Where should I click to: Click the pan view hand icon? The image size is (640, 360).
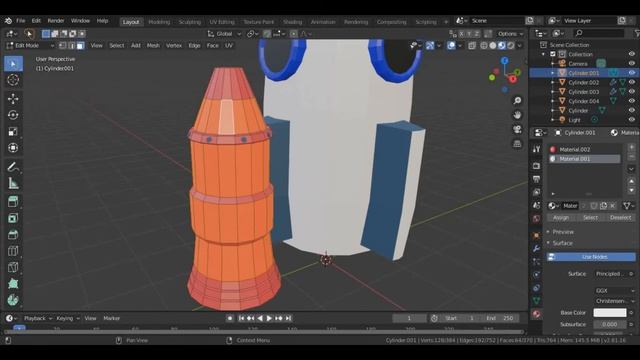tap(517, 115)
